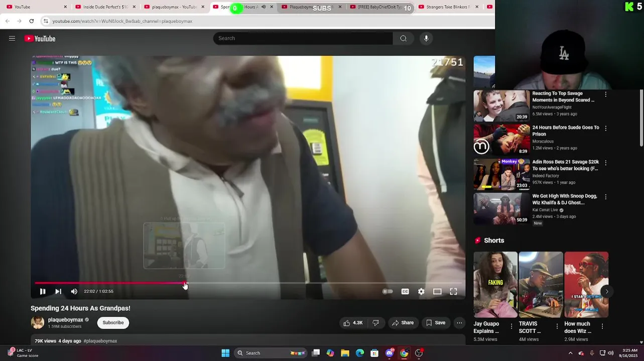Screen dimensions: 644x361
Task: Skip to next video
Action: (58, 291)
